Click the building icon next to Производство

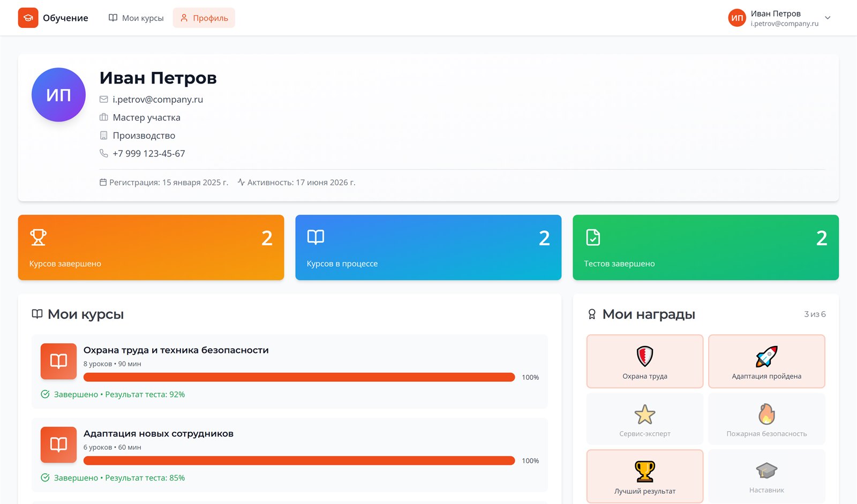click(x=104, y=136)
